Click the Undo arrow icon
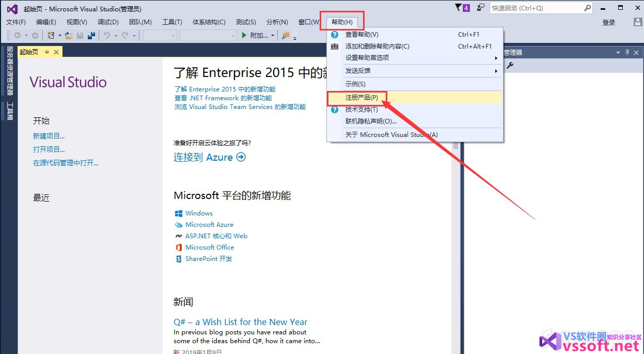 107,36
